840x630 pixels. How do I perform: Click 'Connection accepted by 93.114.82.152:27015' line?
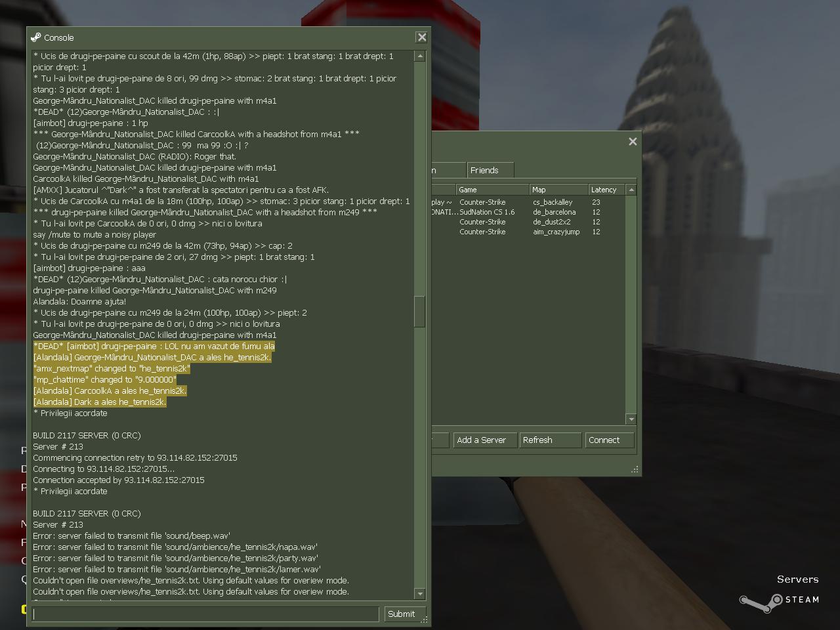tap(119, 480)
